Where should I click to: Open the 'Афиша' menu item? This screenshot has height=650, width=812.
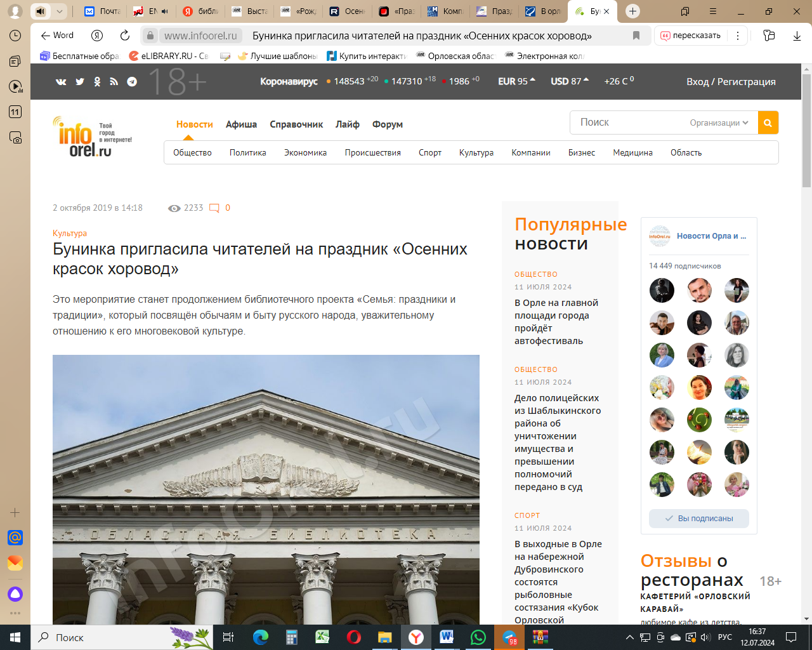pyautogui.click(x=241, y=124)
